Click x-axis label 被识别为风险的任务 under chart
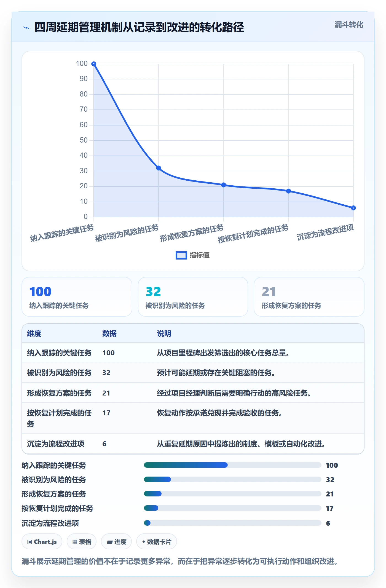This screenshot has width=386, height=588. [127, 233]
